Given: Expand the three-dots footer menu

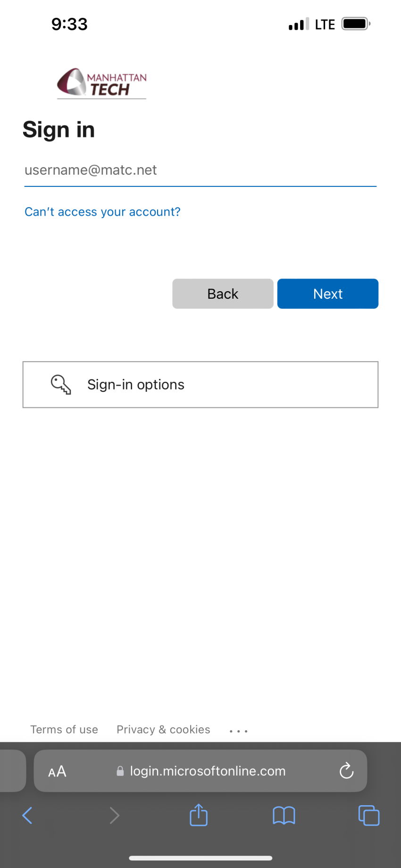Looking at the screenshot, I should click(x=238, y=731).
